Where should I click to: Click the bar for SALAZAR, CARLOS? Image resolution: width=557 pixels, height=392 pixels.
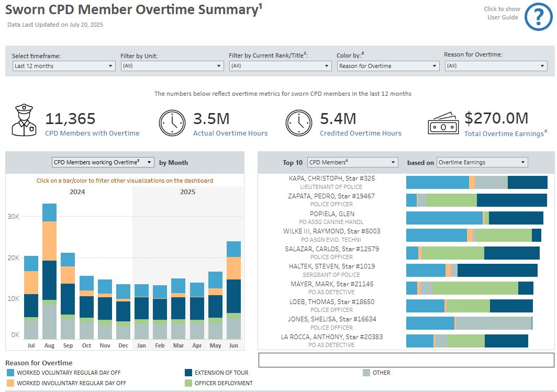[x=473, y=253]
